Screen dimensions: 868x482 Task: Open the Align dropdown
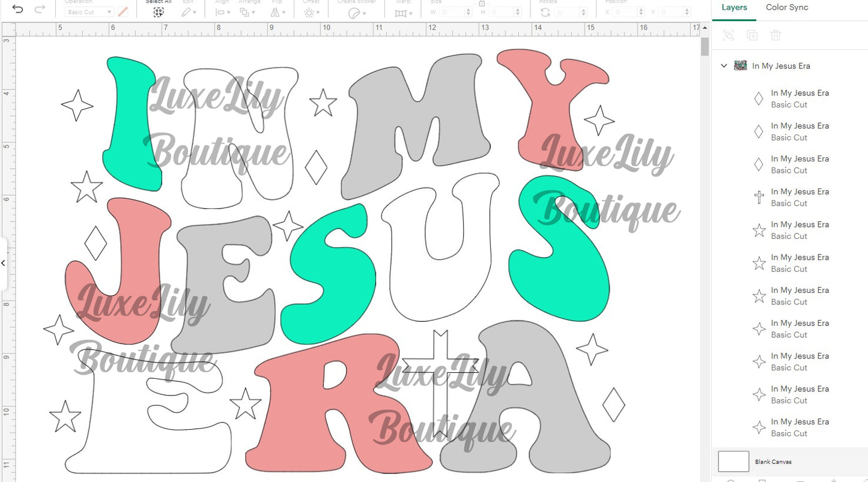(222, 12)
